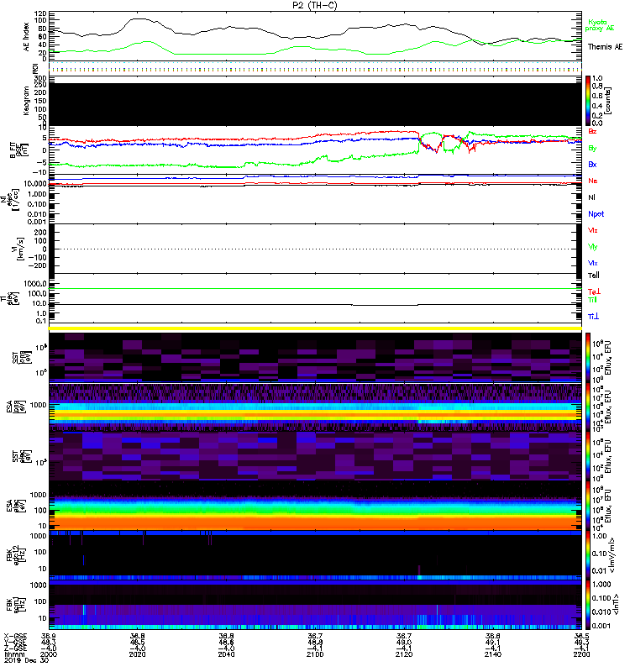The image size is (630, 672).
Task: Select the black "Te||" legend label
Action: pyautogui.click(x=593, y=276)
